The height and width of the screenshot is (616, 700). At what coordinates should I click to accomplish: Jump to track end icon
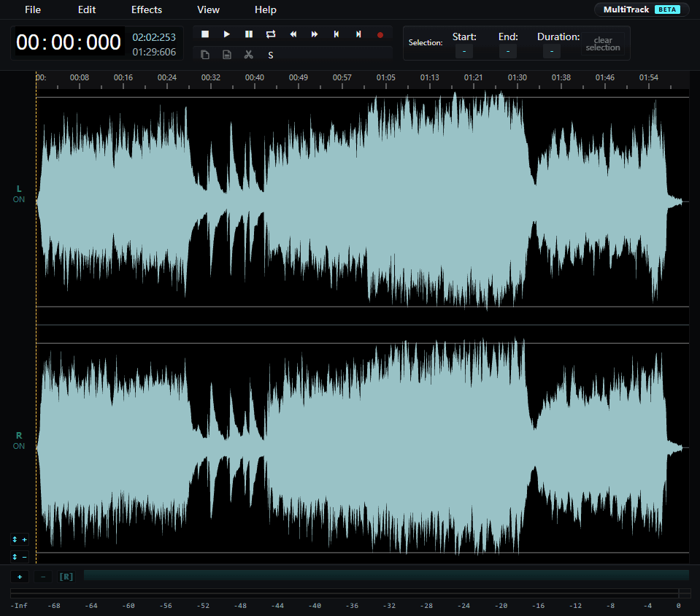pos(358,34)
